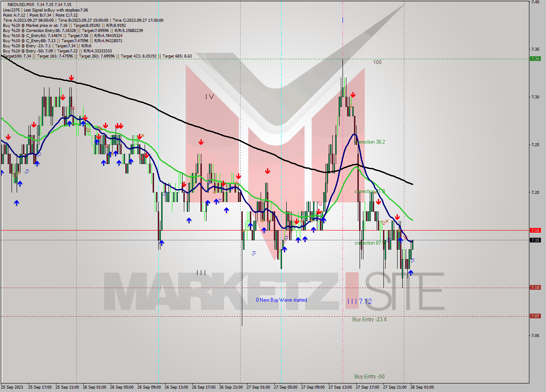Click the 'correction 38.2' label
Screen dimensions: 546x392
coord(370,142)
